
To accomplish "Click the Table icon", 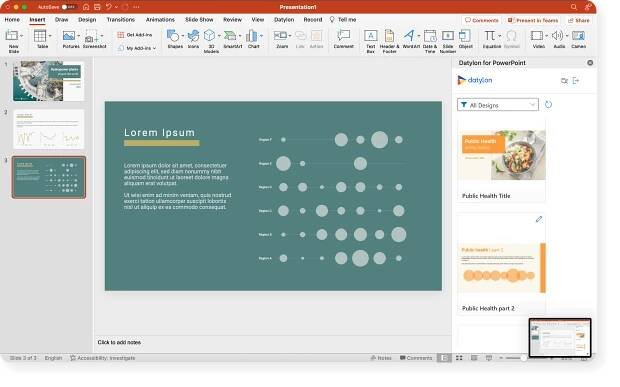I will coord(40,36).
